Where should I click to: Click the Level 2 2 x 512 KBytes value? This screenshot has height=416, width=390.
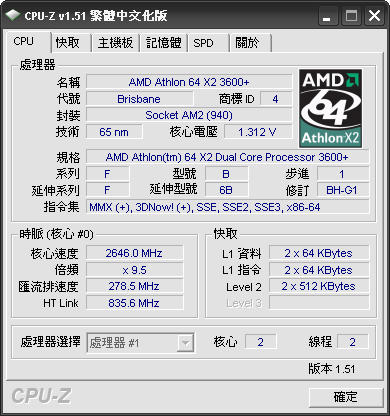[x=319, y=286]
